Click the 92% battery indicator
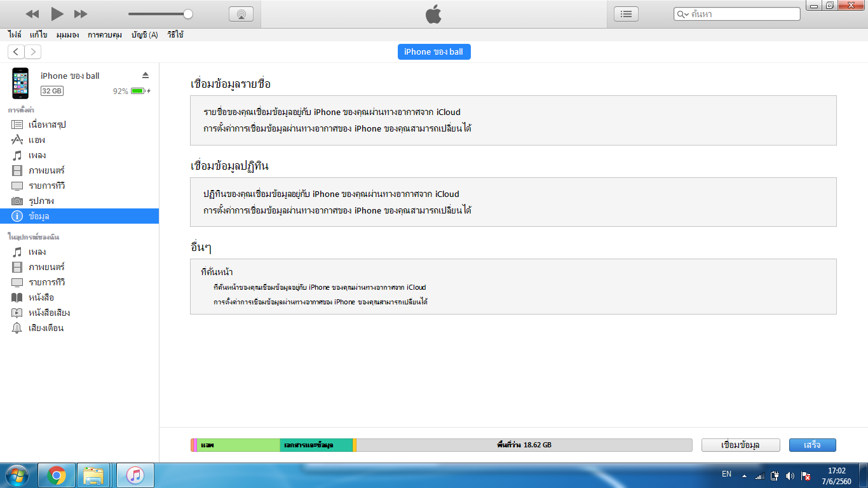The height and width of the screenshot is (488, 868). coord(132,91)
